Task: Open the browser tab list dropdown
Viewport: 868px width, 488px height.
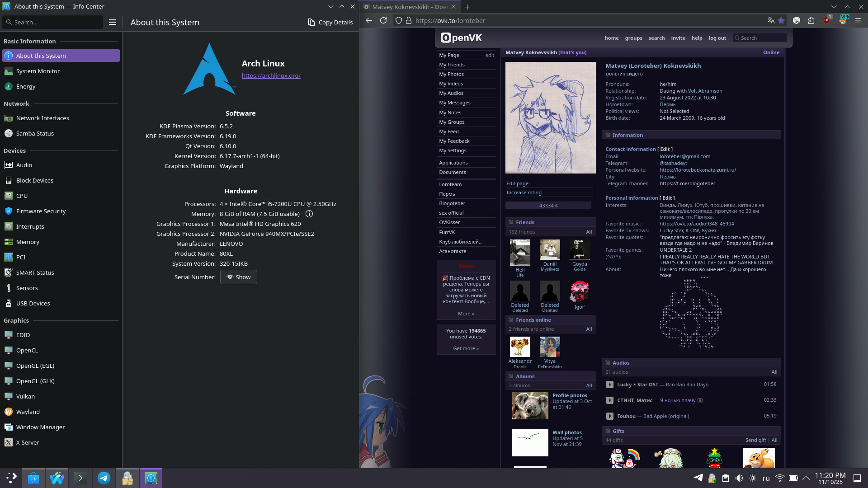Action: pyautogui.click(x=834, y=7)
